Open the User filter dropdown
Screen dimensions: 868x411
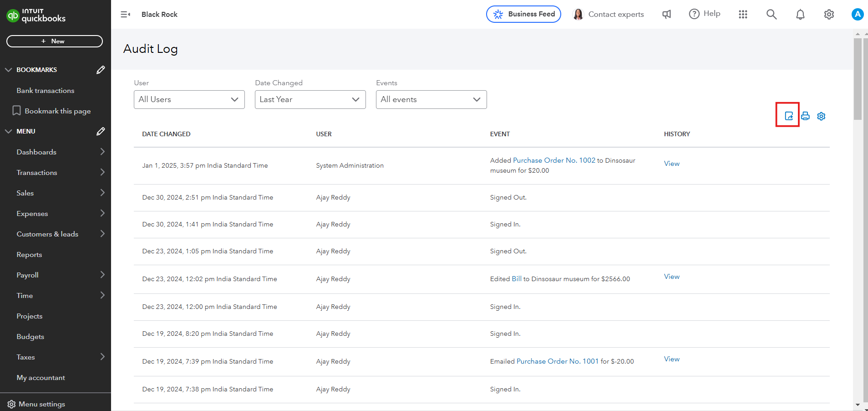tap(189, 99)
